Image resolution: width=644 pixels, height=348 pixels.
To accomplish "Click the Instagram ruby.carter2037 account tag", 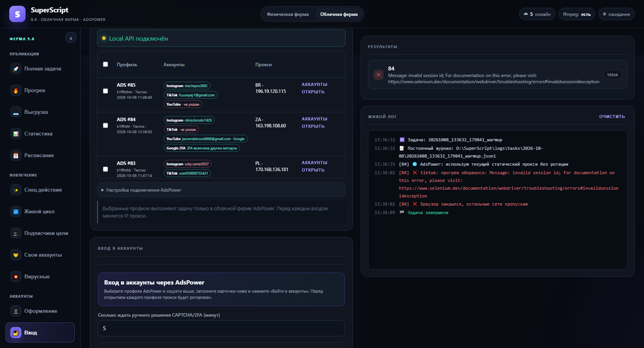I will (x=188, y=164).
